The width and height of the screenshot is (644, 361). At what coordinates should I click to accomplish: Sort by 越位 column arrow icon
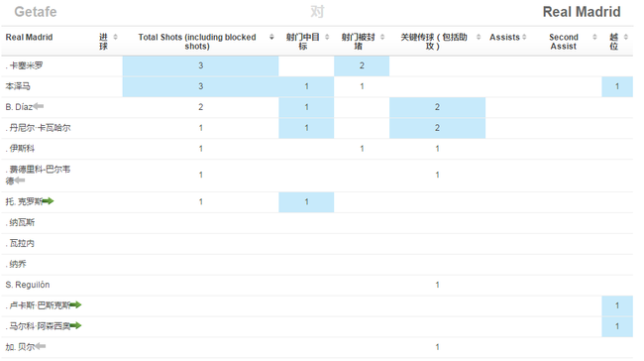pyautogui.click(x=626, y=37)
